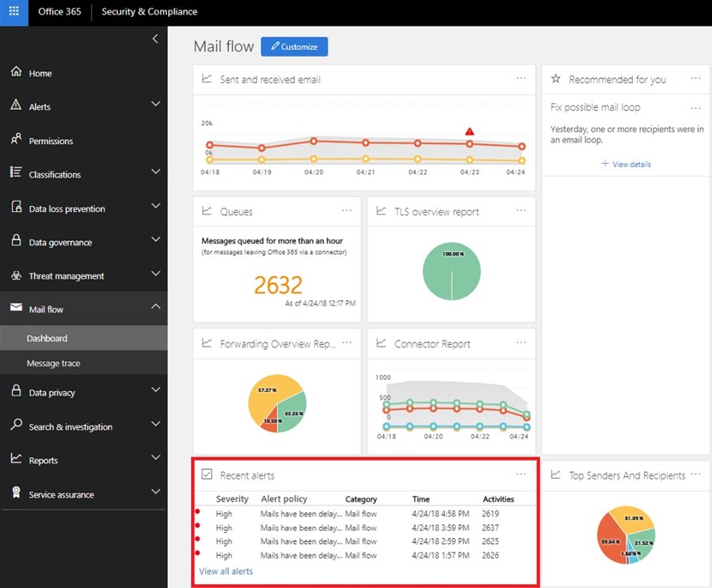Click the Mail flow envelope icon
The width and height of the screenshot is (712, 588).
point(16,307)
